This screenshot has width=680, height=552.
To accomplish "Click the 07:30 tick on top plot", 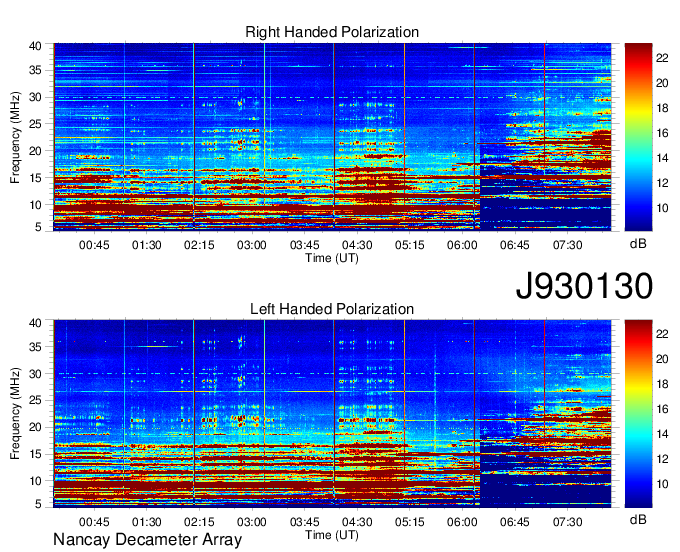I will tap(568, 245).
